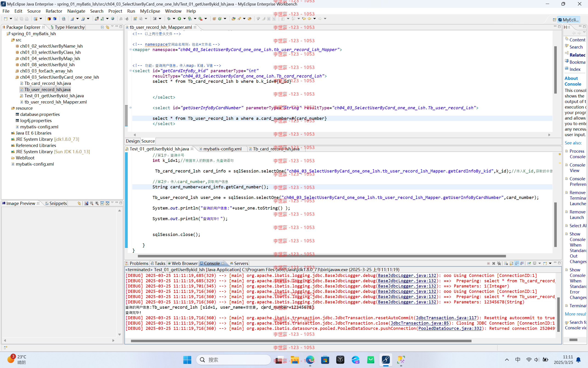The image size is (588, 368).
Task: Click Zoom In in Image Preview panel
Action: click(97, 203)
